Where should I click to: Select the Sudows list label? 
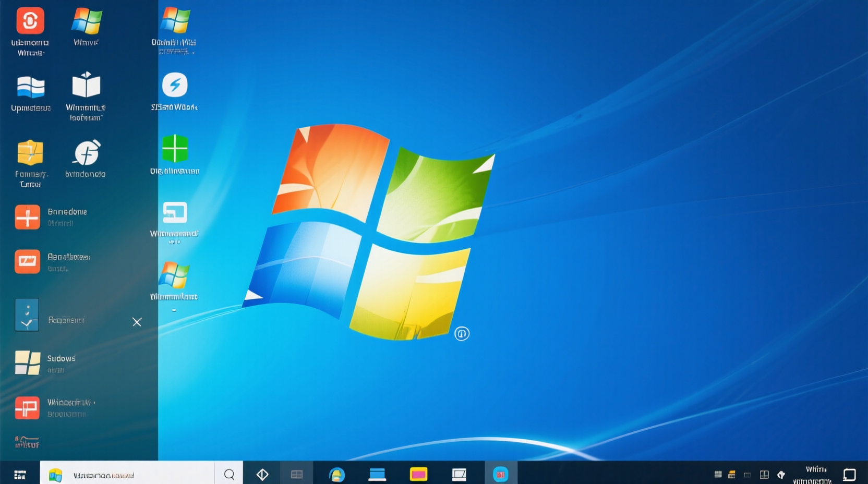pyautogui.click(x=61, y=358)
